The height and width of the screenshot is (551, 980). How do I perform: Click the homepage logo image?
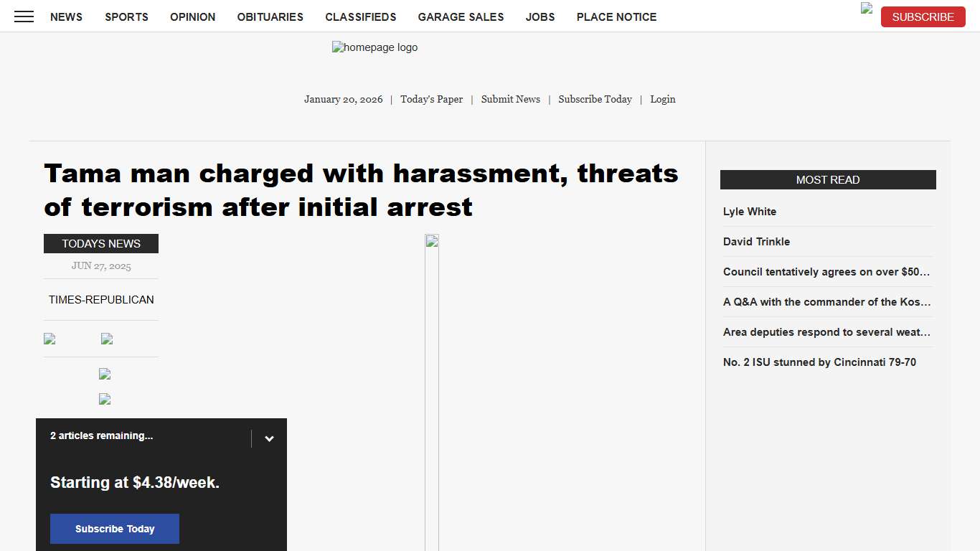coord(374,48)
